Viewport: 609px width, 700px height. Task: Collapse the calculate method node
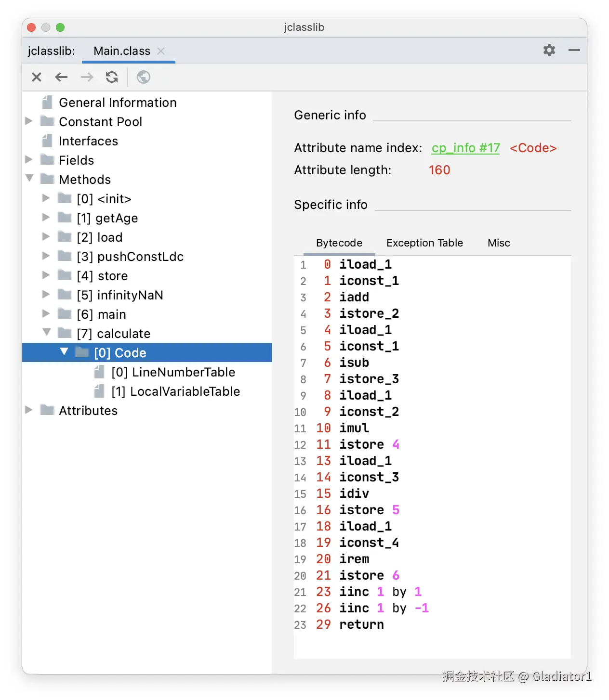(47, 333)
